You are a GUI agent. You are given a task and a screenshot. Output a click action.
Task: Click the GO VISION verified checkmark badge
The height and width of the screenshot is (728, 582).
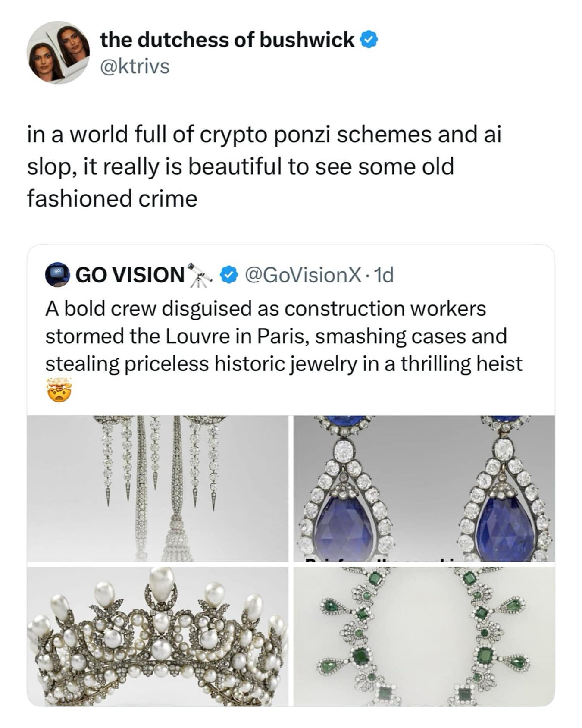tap(229, 274)
